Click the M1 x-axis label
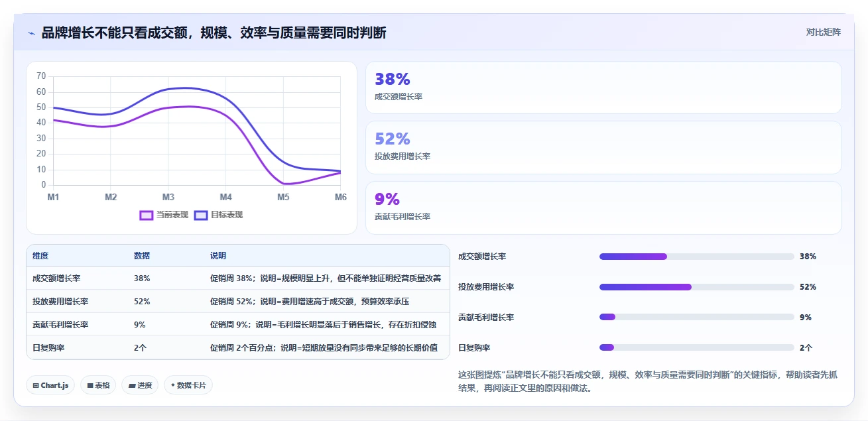 (x=53, y=197)
